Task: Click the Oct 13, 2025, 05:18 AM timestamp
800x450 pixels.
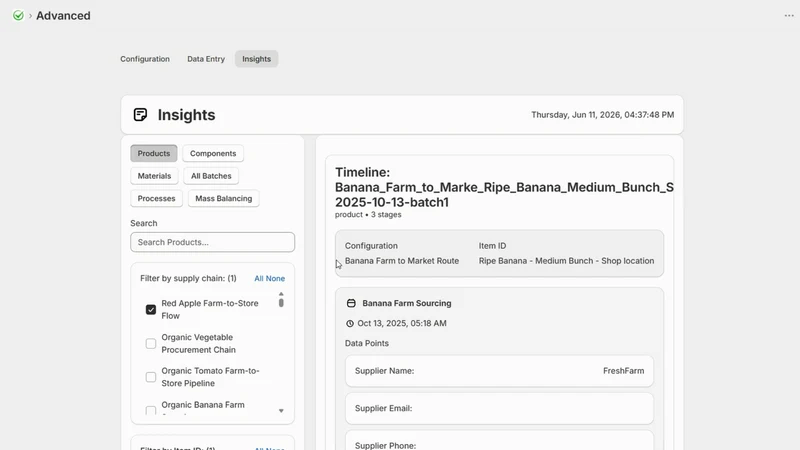Action: (402, 323)
